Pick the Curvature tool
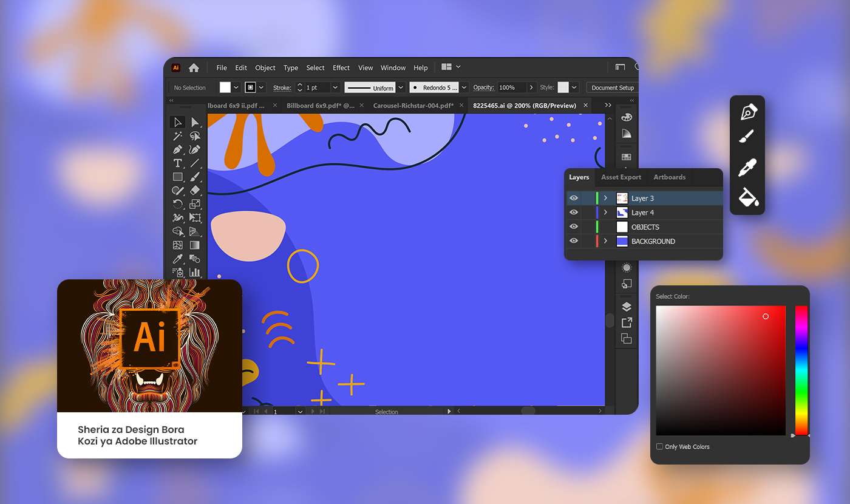Image resolution: width=850 pixels, height=504 pixels. click(195, 149)
